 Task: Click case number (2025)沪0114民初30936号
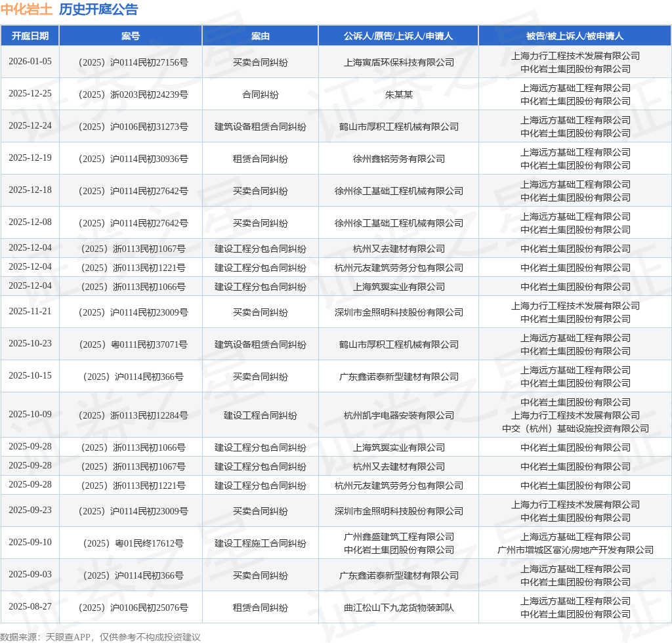pos(133,159)
